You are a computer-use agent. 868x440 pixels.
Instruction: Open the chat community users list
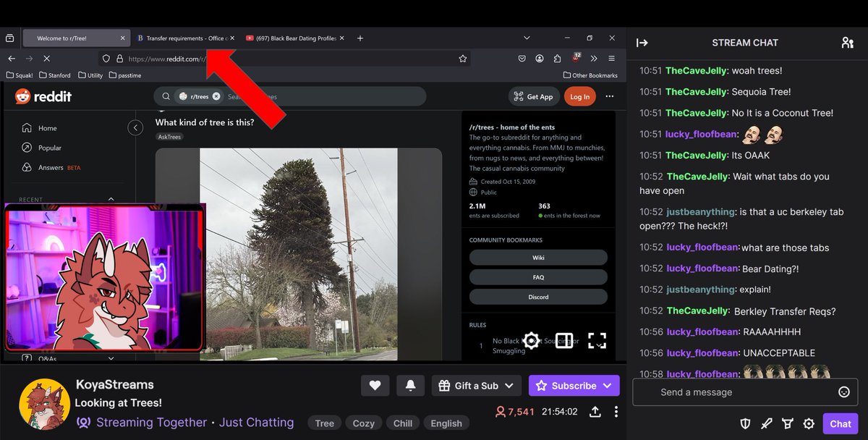(x=847, y=43)
